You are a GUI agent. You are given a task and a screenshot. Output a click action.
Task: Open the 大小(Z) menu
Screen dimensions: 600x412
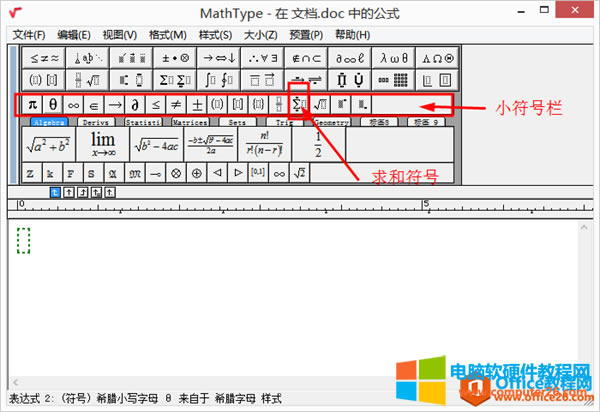[261, 35]
